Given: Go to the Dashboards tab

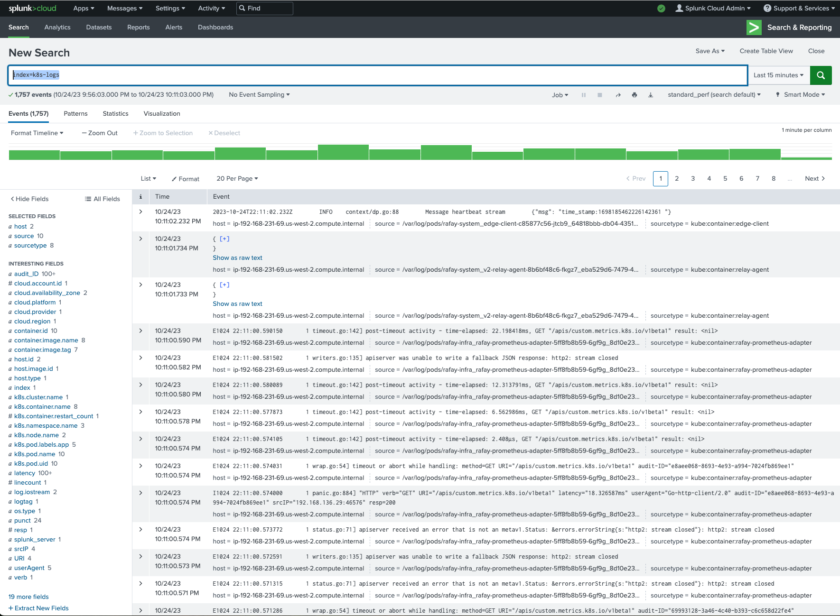Looking at the screenshot, I should [215, 27].
